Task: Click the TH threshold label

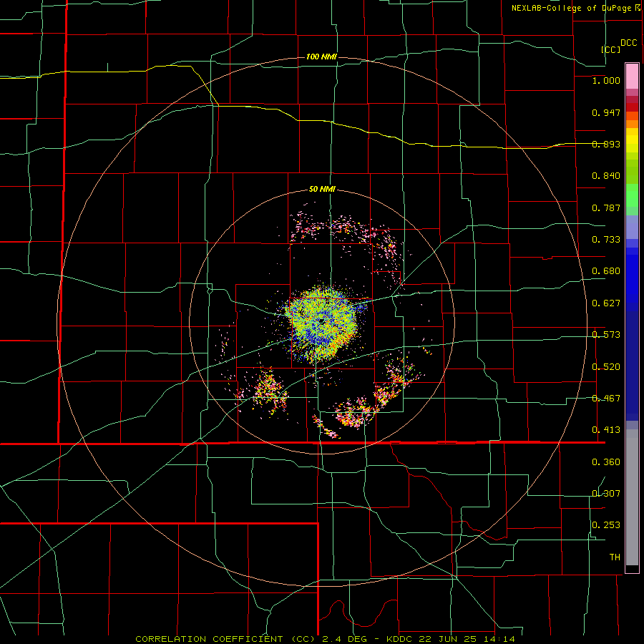Action: click(615, 557)
